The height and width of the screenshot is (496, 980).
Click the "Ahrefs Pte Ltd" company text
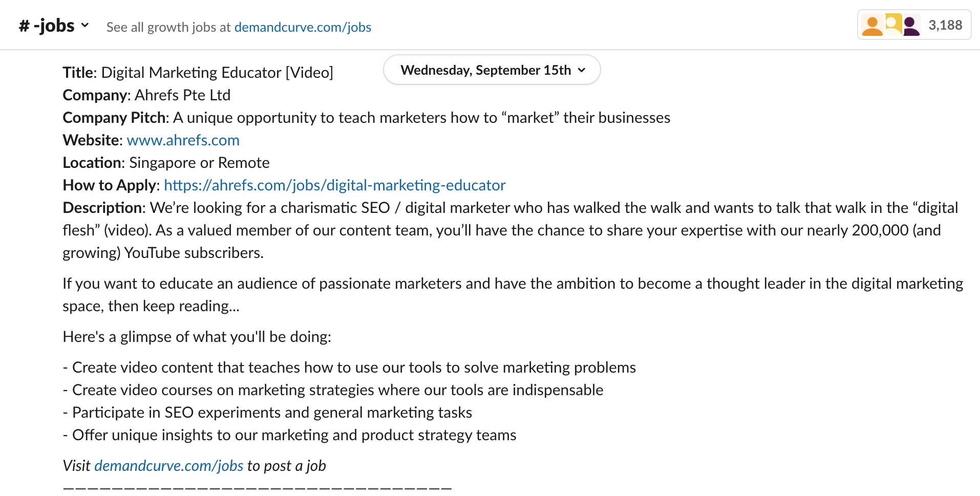coord(182,95)
